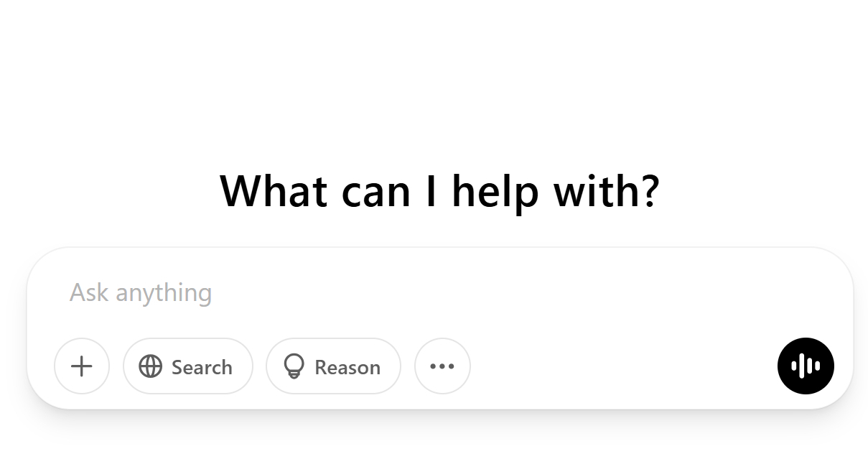Click the globe icon in the Search pill
868x454 pixels.
pyautogui.click(x=150, y=366)
